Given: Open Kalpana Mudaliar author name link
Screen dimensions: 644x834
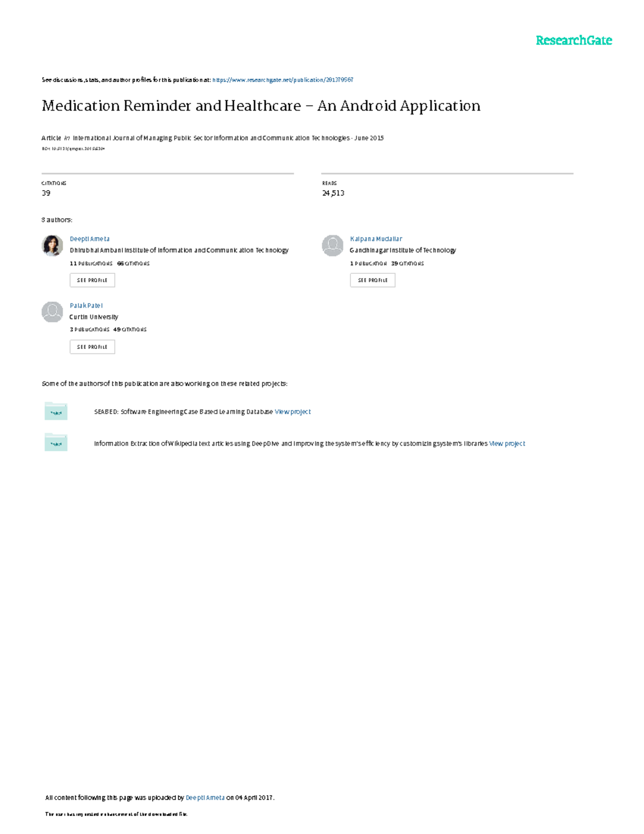Looking at the screenshot, I should pyautogui.click(x=376, y=239).
